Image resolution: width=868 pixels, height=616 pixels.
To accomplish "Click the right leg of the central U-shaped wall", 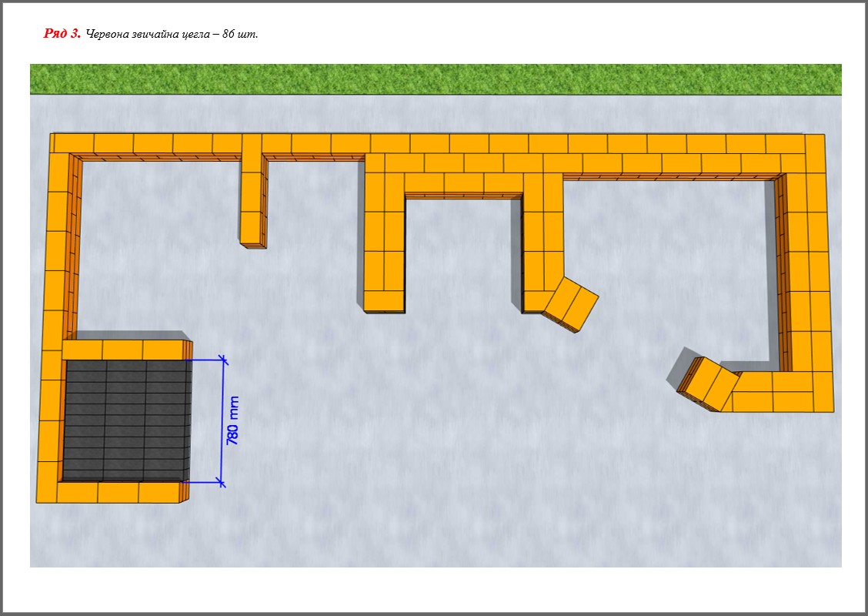I will click(x=543, y=239).
